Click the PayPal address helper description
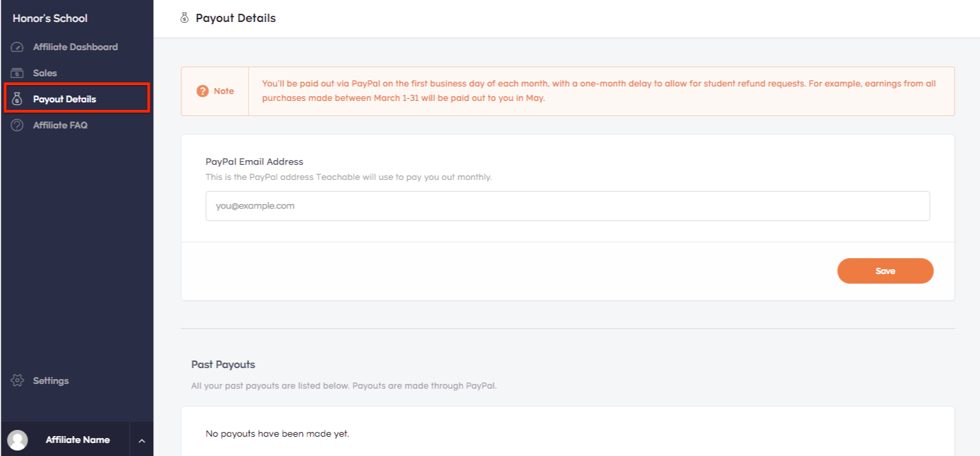Screen dimensions: 980x456 (349, 177)
